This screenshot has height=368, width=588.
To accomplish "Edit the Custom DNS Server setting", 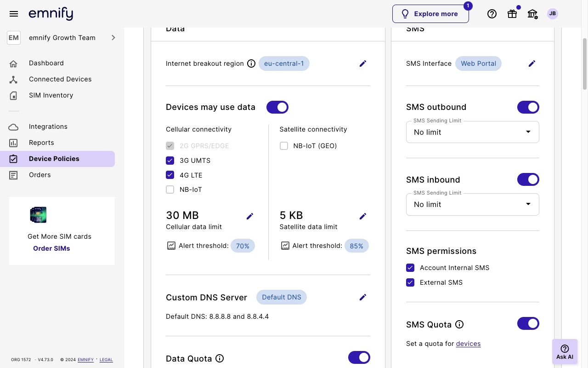I will point(363,297).
